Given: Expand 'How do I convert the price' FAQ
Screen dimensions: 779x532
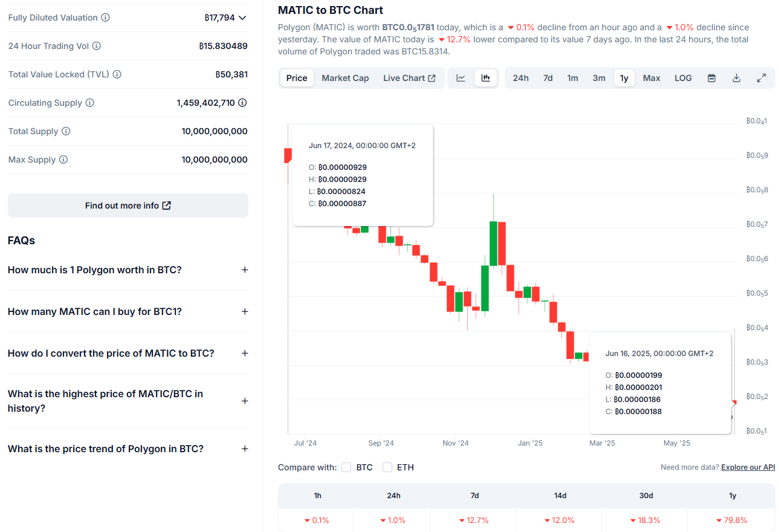Looking at the screenshot, I should pyautogui.click(x=245, y=353).
